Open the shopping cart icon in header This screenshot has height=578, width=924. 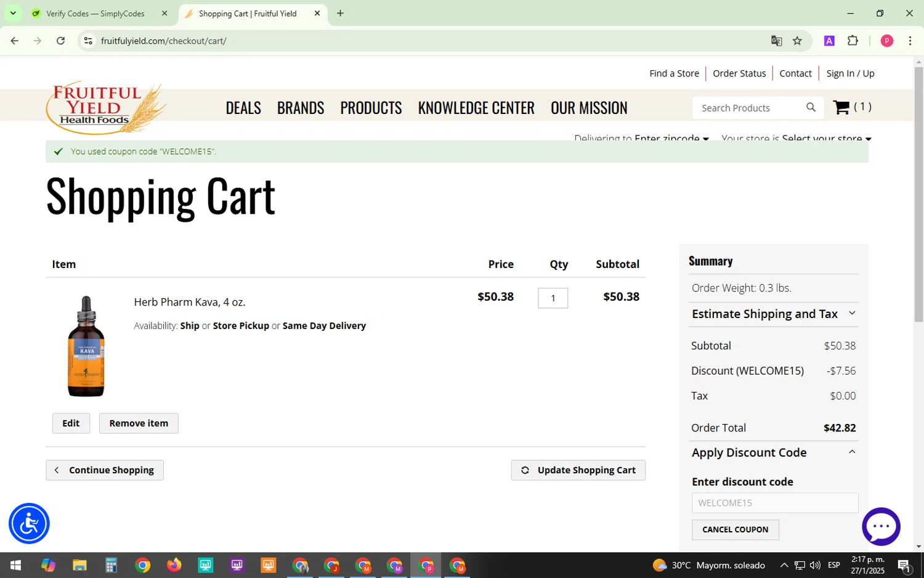(x=841, y=107)
